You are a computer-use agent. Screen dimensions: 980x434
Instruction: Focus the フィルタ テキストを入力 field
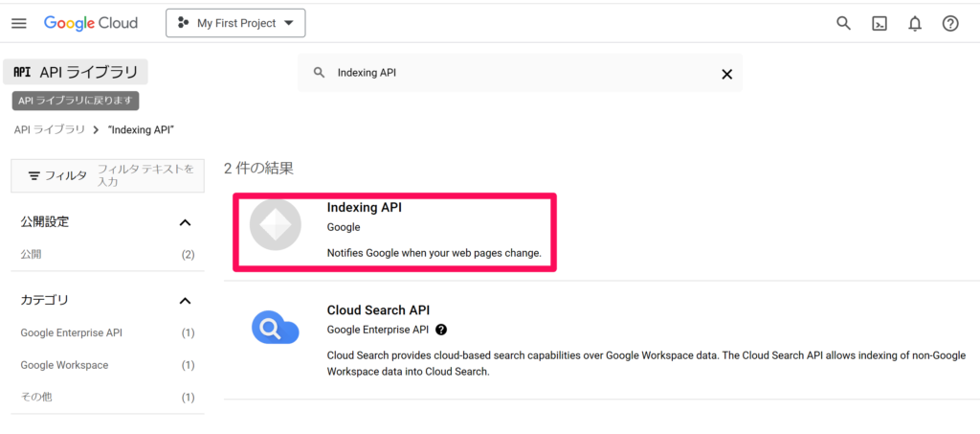[145, 175]
